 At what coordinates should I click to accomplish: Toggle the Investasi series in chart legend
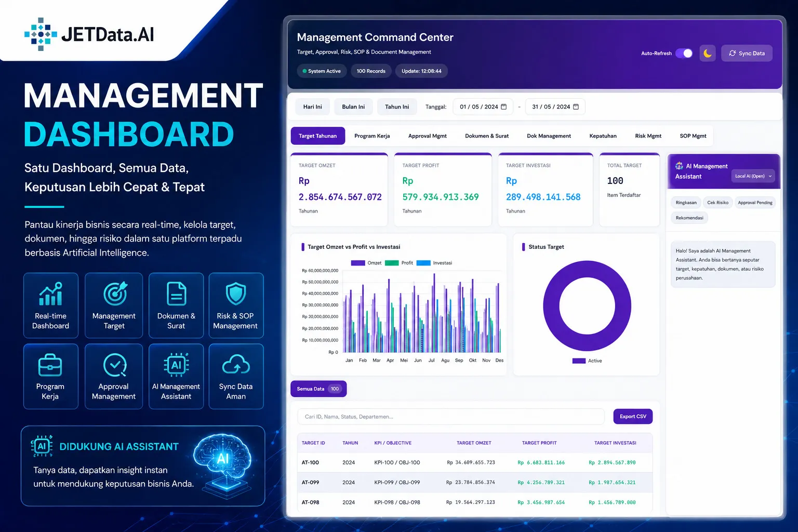[434, 263]
